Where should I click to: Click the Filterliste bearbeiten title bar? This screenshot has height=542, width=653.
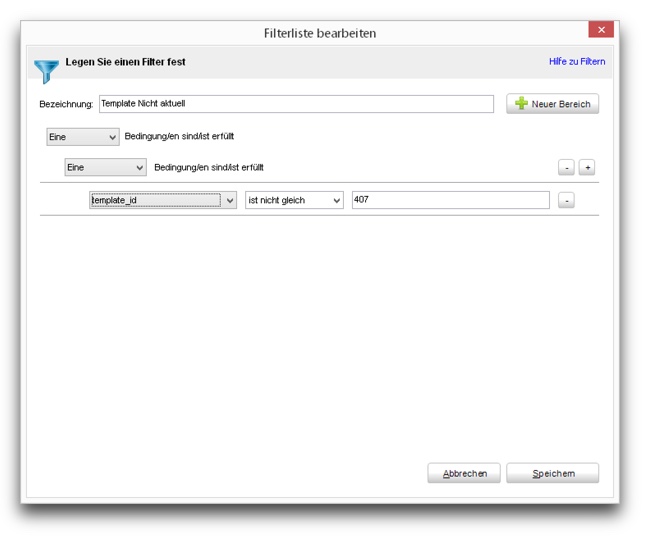(x=320, y=33)
